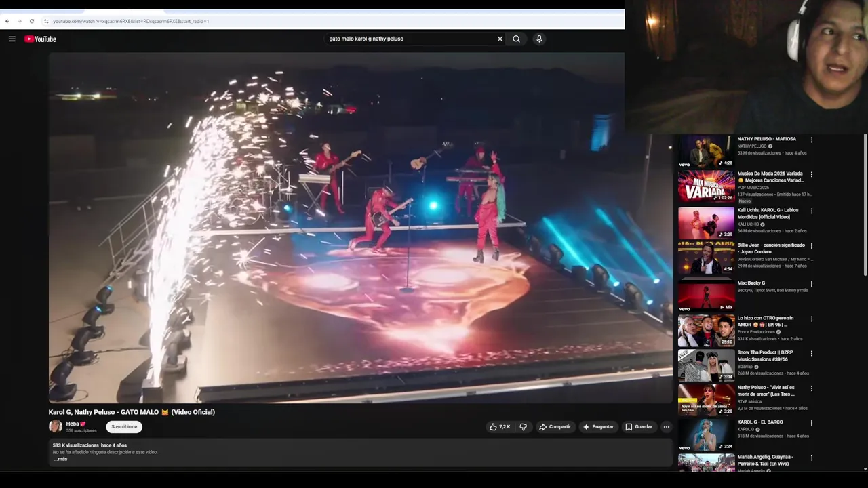Go forward in browser history
The height and width of the screenshot is (488, 868).
tap(19, 21)
